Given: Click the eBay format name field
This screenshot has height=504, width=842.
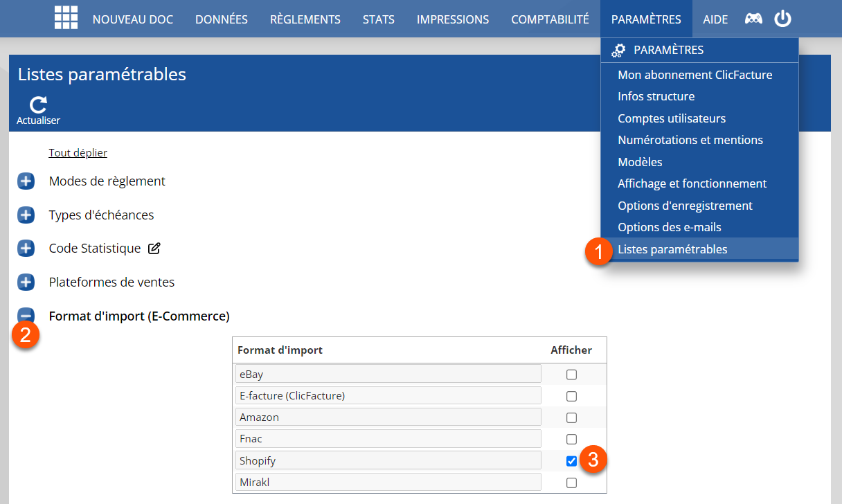Looking at the screenshot, I should point(388,375).
